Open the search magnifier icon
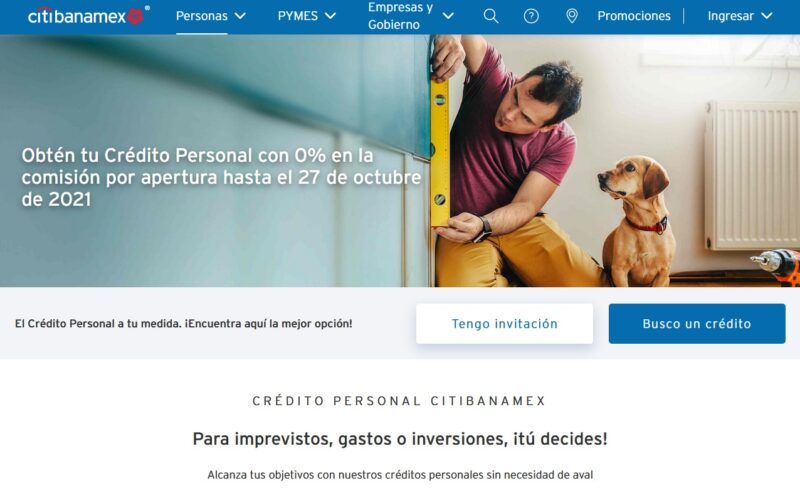The image size is (800, 488). pos(491,16)
